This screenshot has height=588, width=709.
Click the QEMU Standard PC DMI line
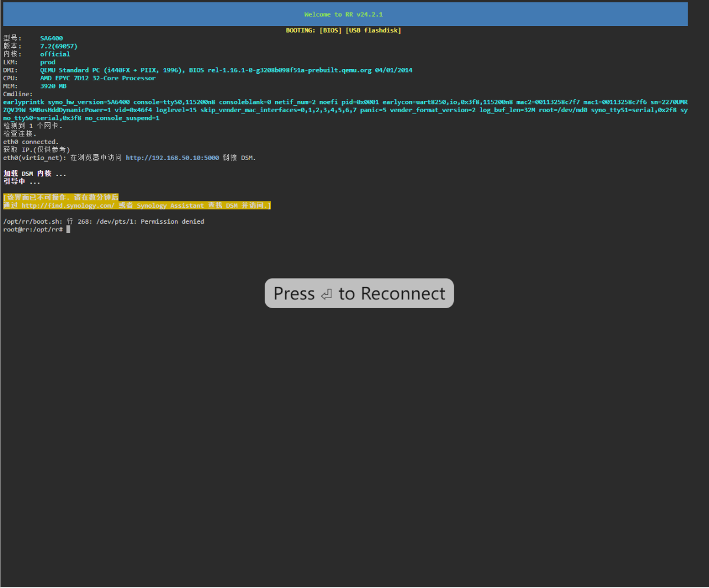[x=226, y=70]
